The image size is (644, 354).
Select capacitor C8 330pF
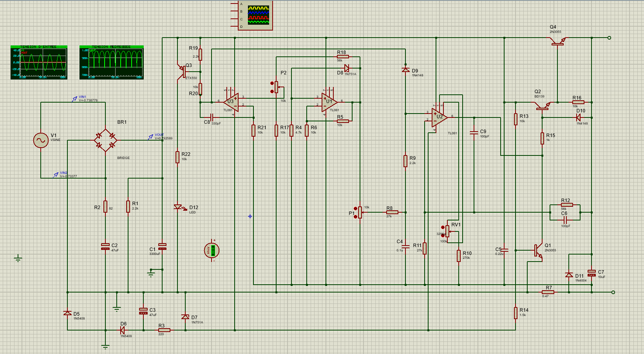click(x=212, y=117)
